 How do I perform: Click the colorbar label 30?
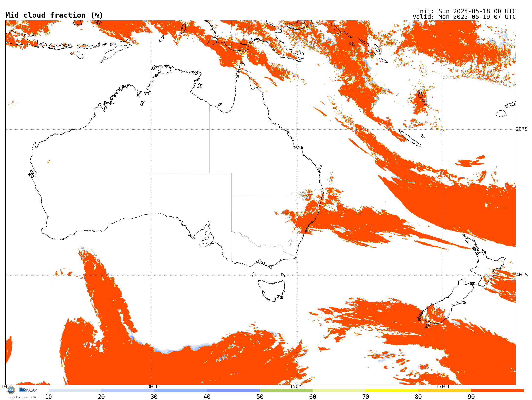[x=154, y=397]
